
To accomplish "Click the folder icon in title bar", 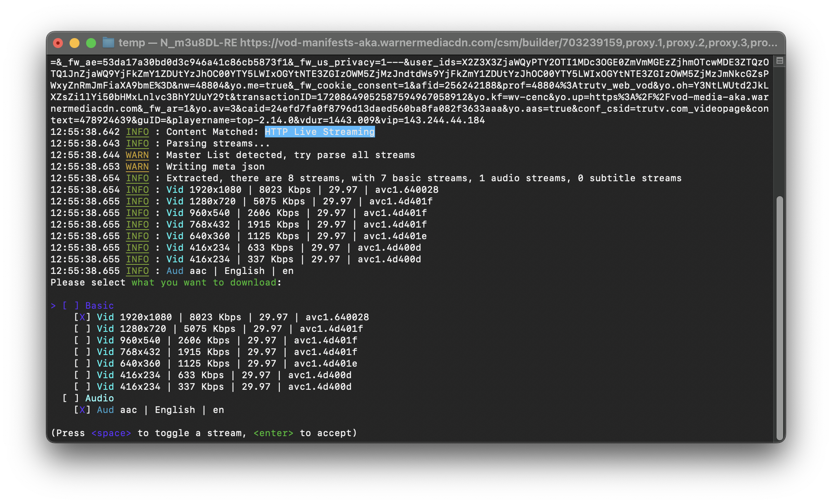I will point(108,43).
